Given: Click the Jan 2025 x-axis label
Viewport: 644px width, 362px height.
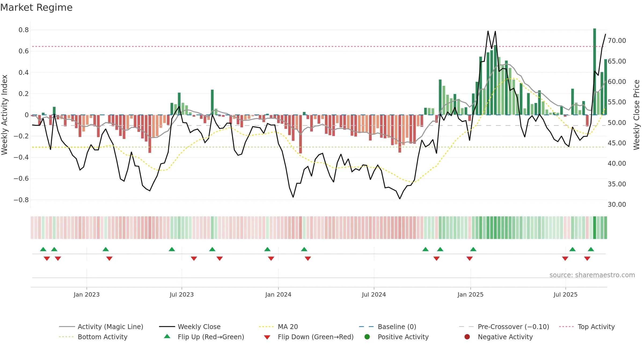Looking at the screenshot, I should click(x=470, y=294).
